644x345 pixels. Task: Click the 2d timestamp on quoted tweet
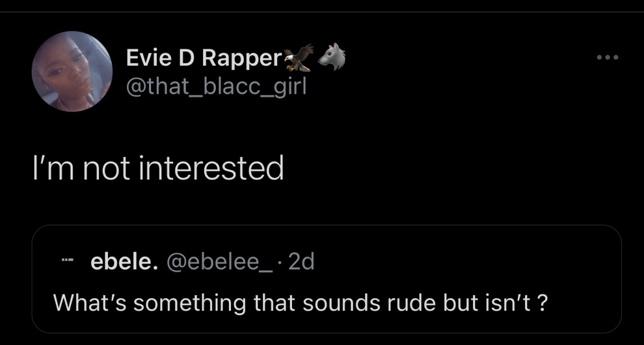click(301, 261)
